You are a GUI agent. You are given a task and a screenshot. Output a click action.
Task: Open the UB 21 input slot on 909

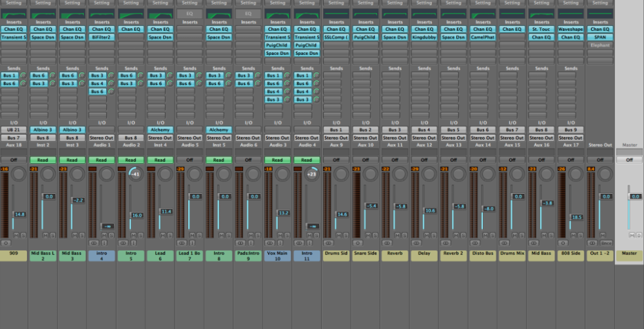(14, 129)
